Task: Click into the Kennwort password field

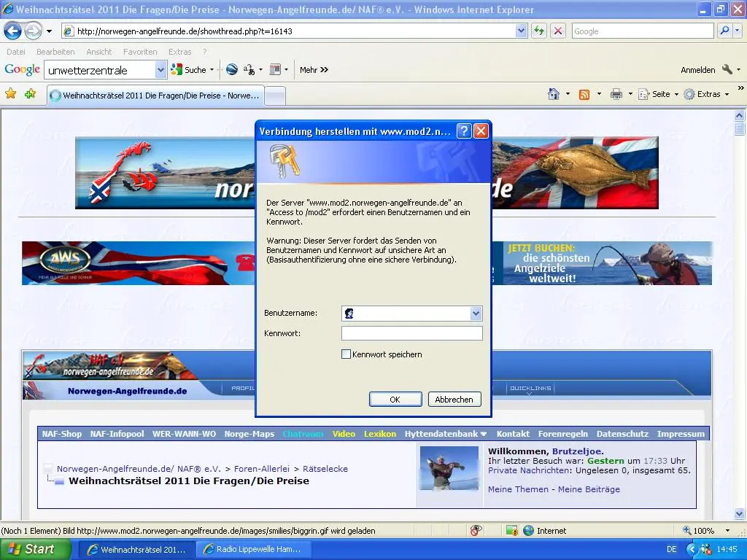Action: click(x=411, y=333)
